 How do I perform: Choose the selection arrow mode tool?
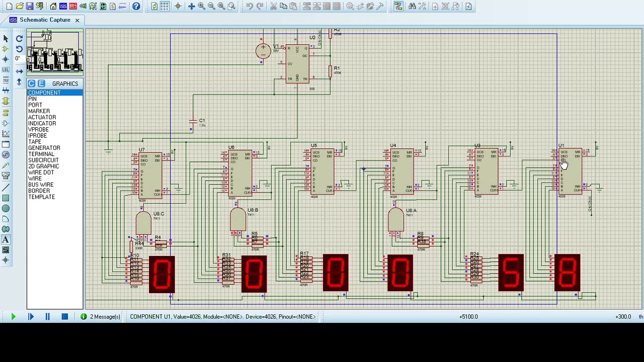pos(6,38)
